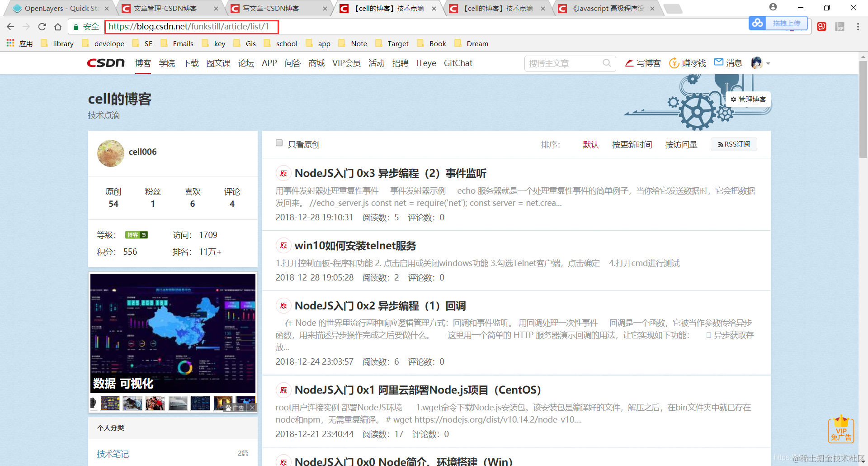This screenshot has width=868, height=466.
Task: Click the cell006 avatar picture
Action: [111, 153]
